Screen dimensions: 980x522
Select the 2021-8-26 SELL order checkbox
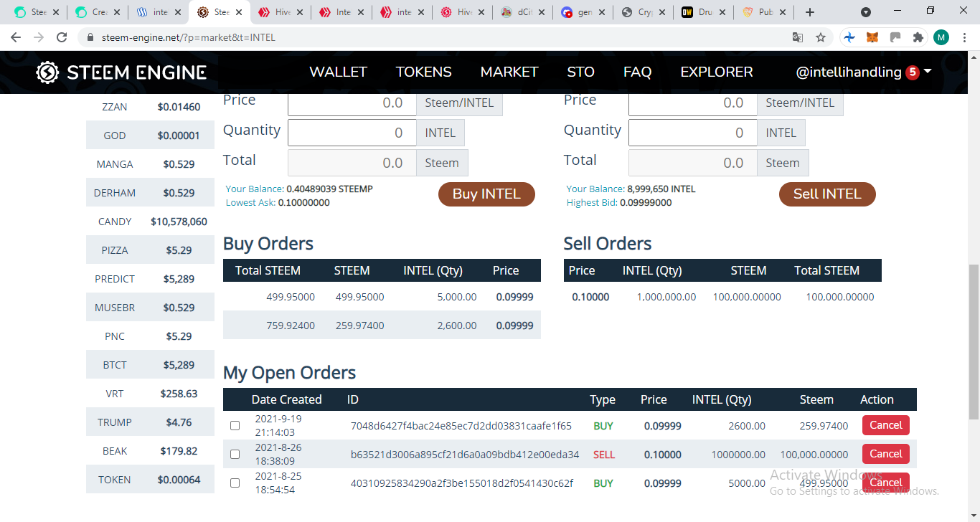coord(235,455)
